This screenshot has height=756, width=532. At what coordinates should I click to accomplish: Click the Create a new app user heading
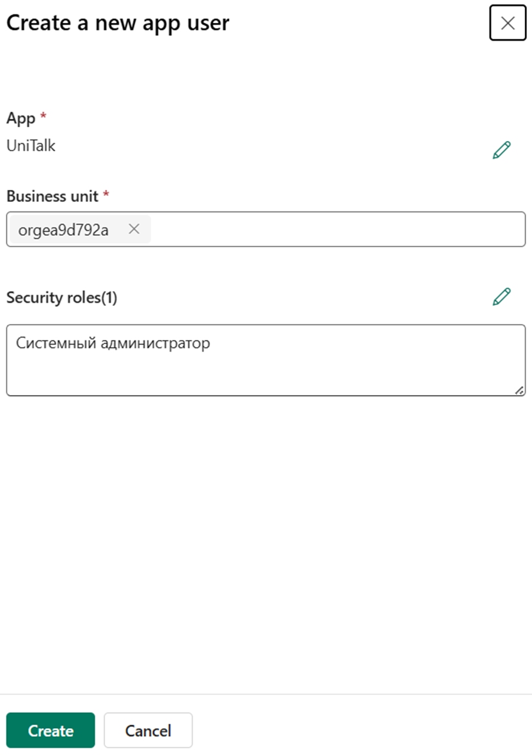[x=118, y=23]
